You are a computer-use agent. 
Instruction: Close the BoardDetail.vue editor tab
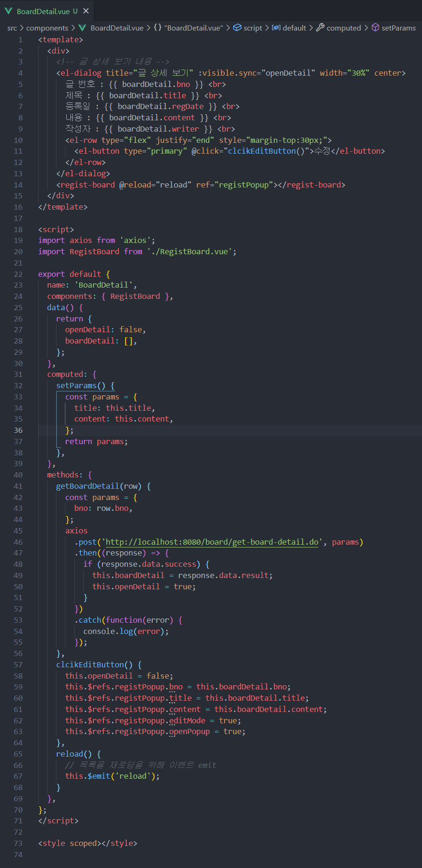[x=86, y=11]
